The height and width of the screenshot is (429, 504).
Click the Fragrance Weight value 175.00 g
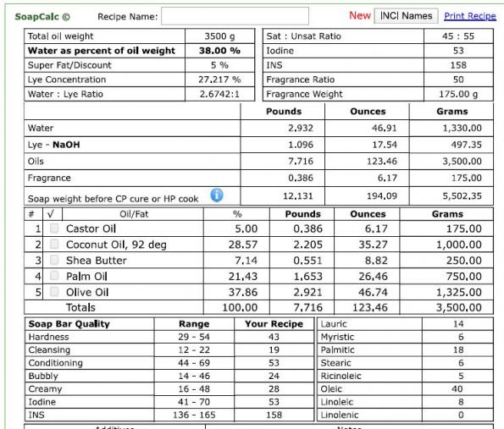coord(458,94)
